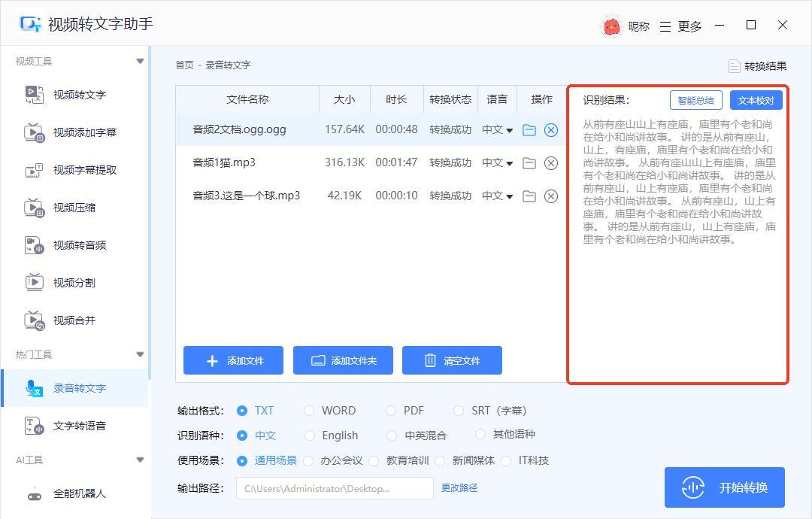This screenshot has width=812, height=519.
Task: Remove 音频1猫.mp3 using its delete icon
Action: tap(551, 163)
